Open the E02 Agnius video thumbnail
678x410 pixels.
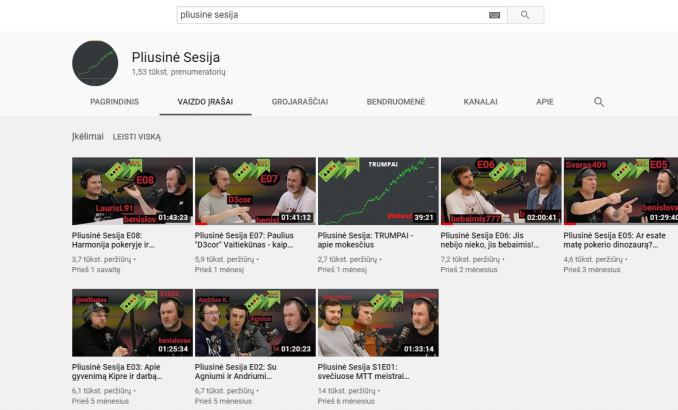coord(255,323)
